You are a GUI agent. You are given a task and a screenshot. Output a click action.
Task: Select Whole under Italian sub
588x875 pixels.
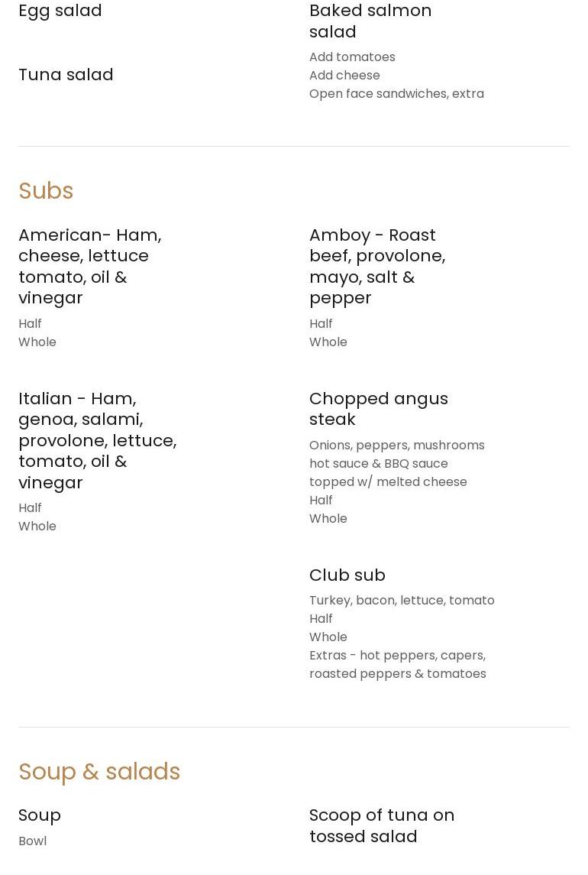(37, 526)
